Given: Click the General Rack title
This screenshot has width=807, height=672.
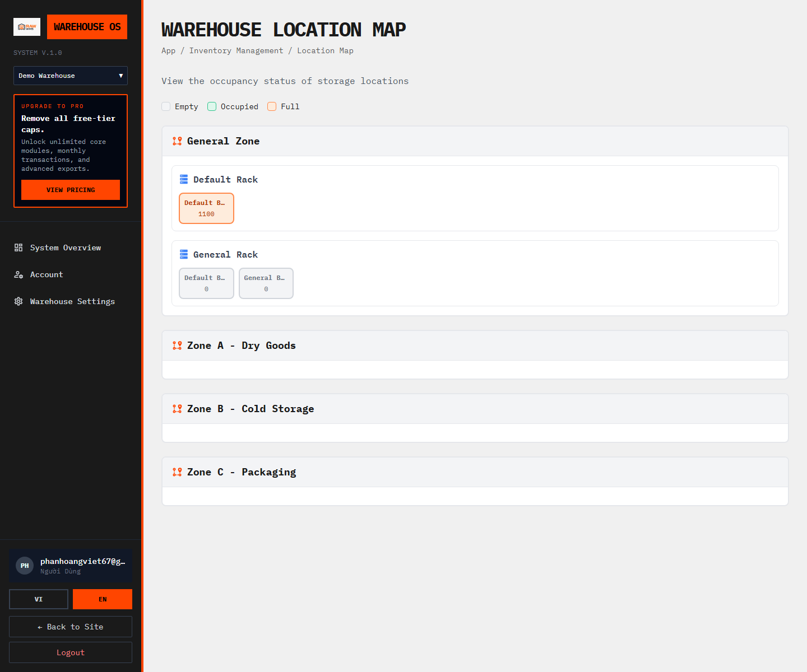Looking at the screenshot, I should pyautogui.click(x=226, y=254).
